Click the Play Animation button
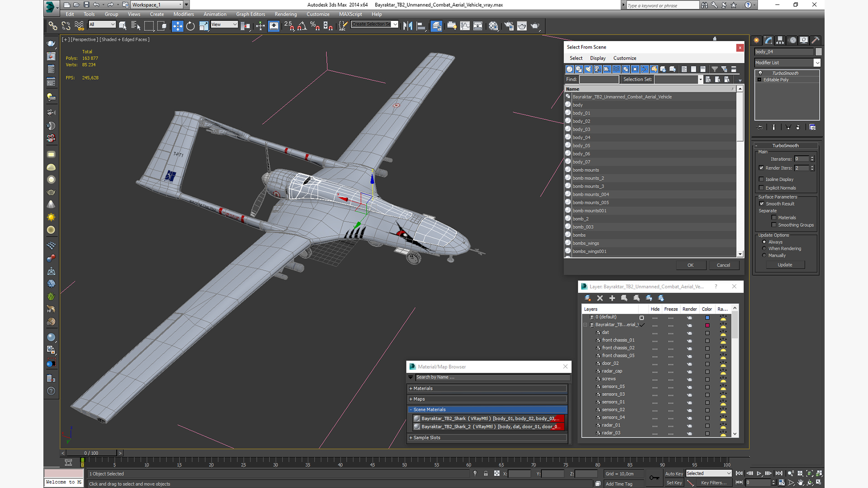The width and height of the screenshot is (868, 488). 759,474
